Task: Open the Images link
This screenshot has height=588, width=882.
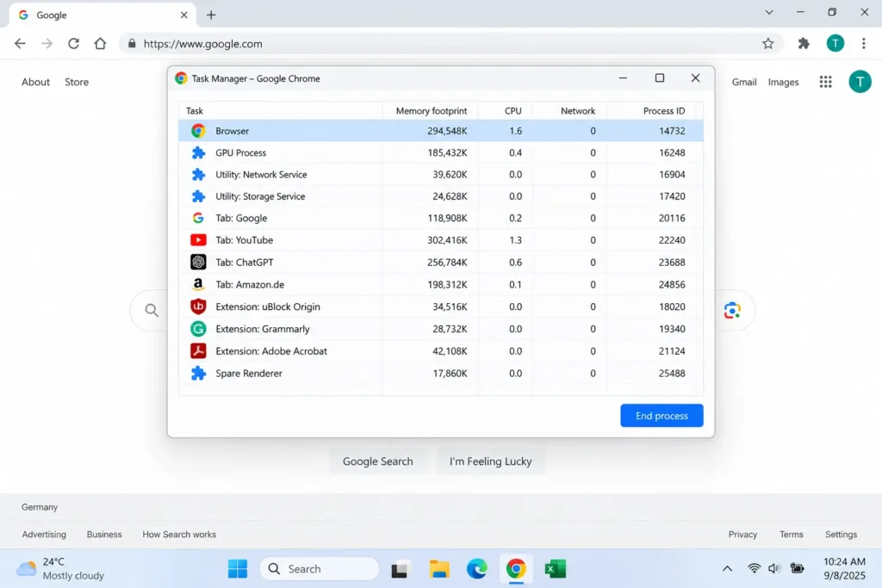Action: pyautogui.click(x=783, y=82)
